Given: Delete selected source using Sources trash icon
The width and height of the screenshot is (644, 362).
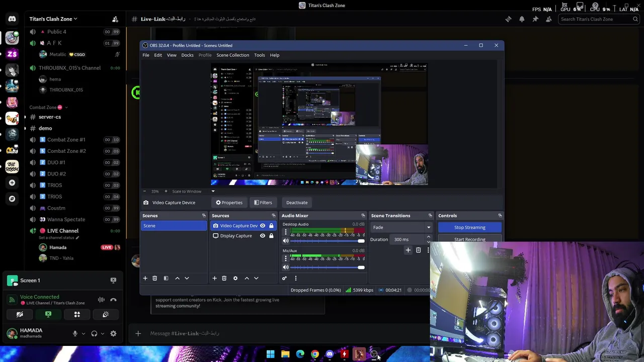Looking at the screenshot, I should point(224,278).
